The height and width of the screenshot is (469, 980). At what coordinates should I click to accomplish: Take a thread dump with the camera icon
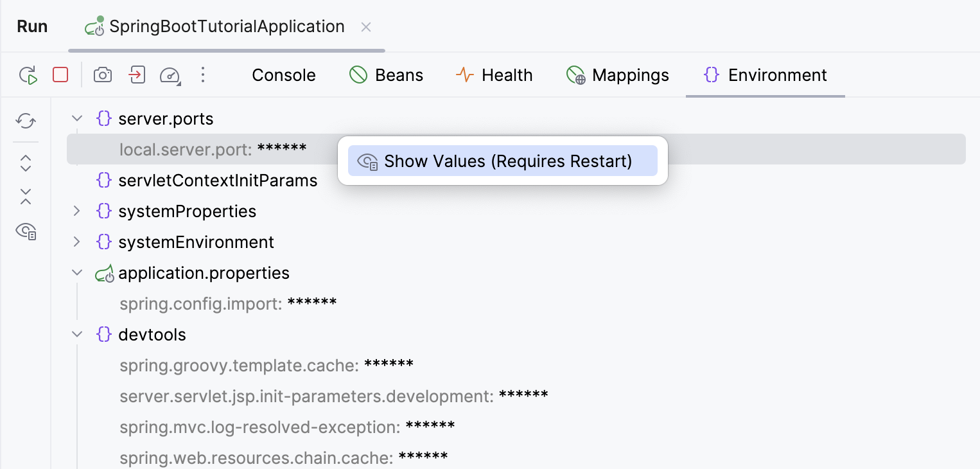click(x=103, y=75)
